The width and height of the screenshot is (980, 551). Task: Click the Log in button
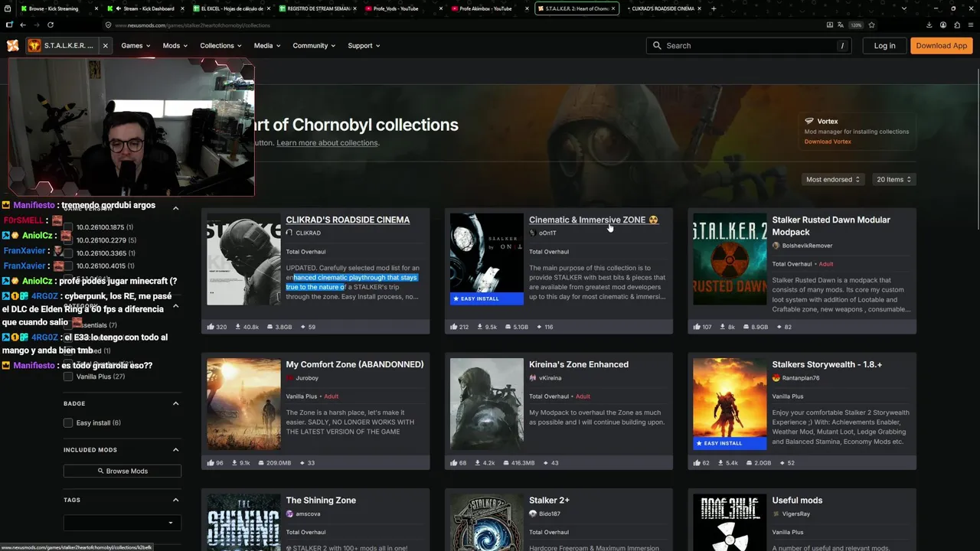pos(884,46)
